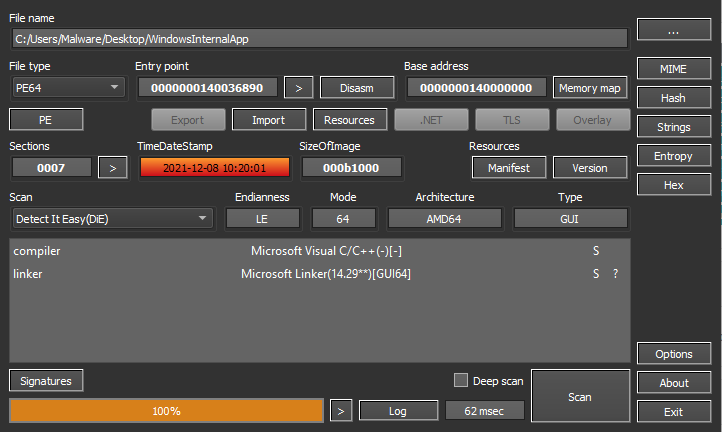The image size is (722, 432).
Task: Click the Entry point address field
Action: [x=208, y=88]
